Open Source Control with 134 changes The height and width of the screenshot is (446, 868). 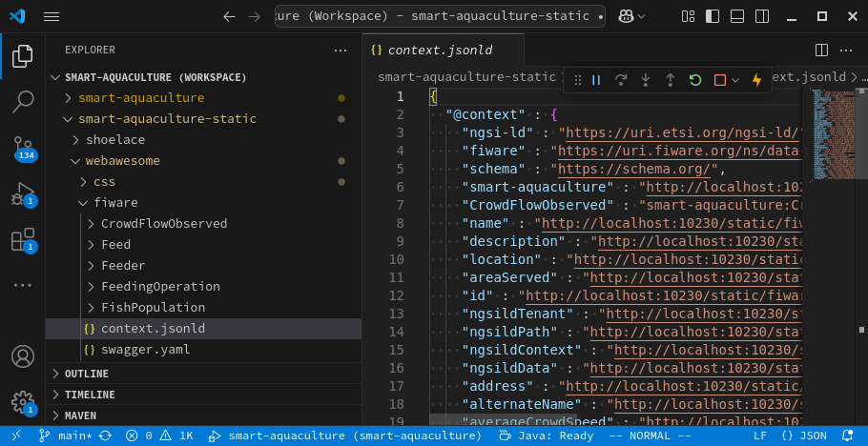pyautogui.click(x=23, y=148)
